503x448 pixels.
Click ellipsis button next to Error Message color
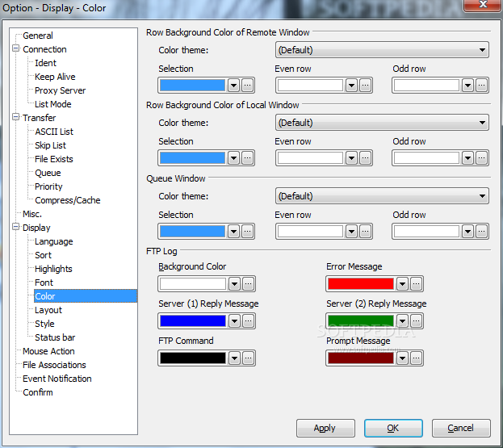coord(416,284)
